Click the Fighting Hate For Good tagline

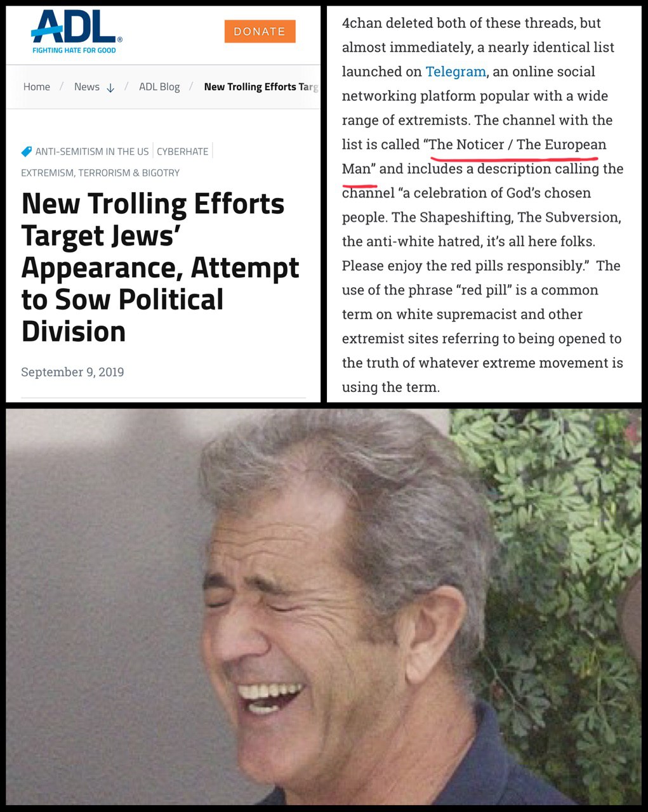(x=74, y=50)
